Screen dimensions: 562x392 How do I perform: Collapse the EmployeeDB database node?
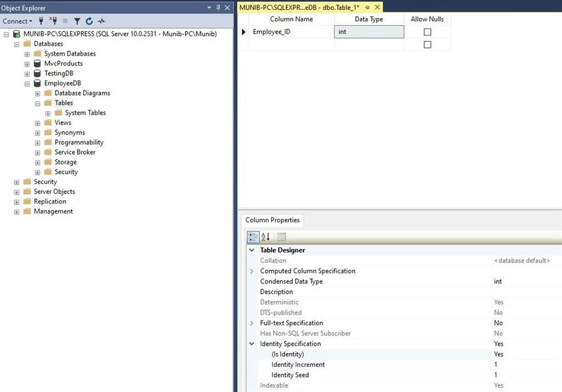point(27,84)
